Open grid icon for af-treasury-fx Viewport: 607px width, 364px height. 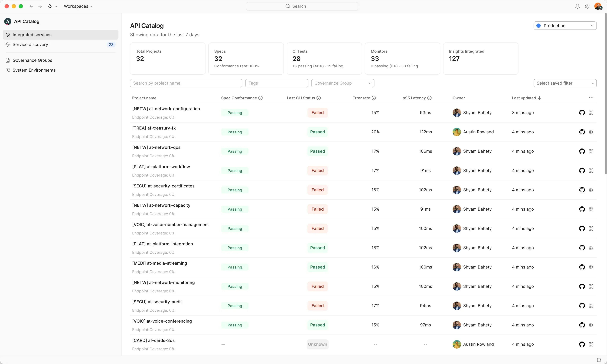click(591, 132)
